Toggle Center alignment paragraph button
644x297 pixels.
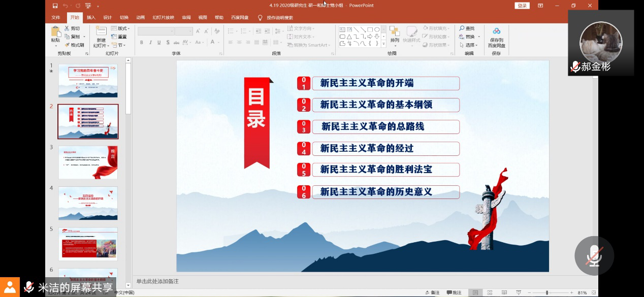239,43
